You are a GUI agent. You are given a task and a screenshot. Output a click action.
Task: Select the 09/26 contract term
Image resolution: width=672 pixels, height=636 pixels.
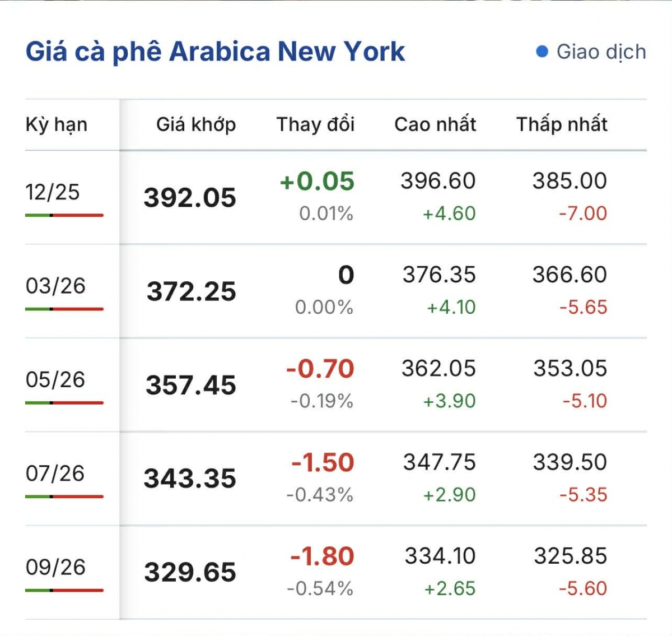(x=55, y=567)
